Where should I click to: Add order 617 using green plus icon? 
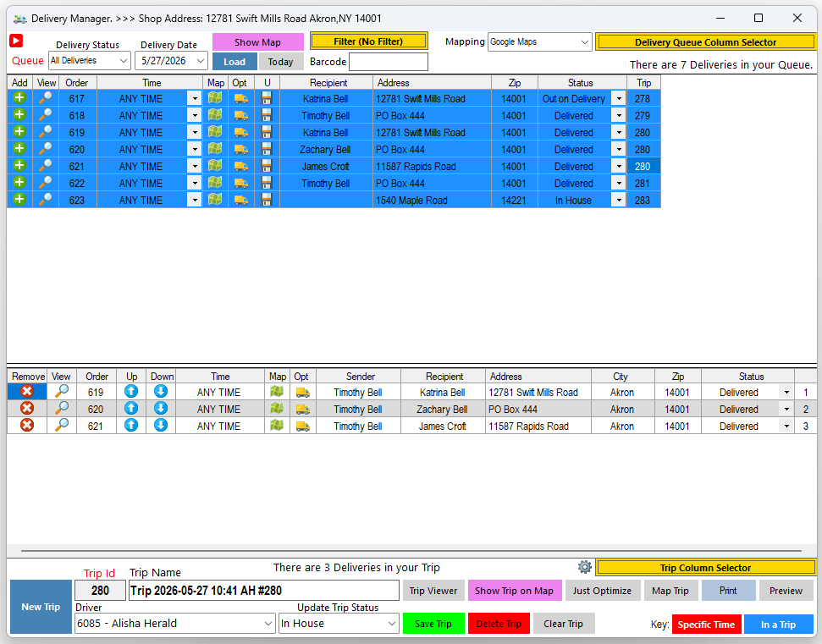click(x=19, y=98)
